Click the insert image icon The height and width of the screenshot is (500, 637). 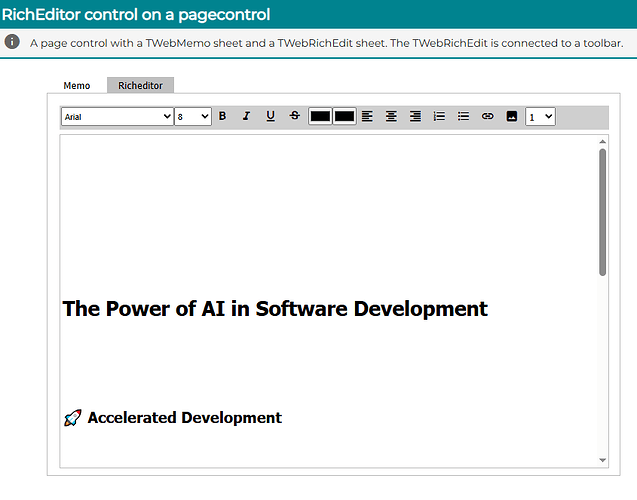[x=511, y=116]
